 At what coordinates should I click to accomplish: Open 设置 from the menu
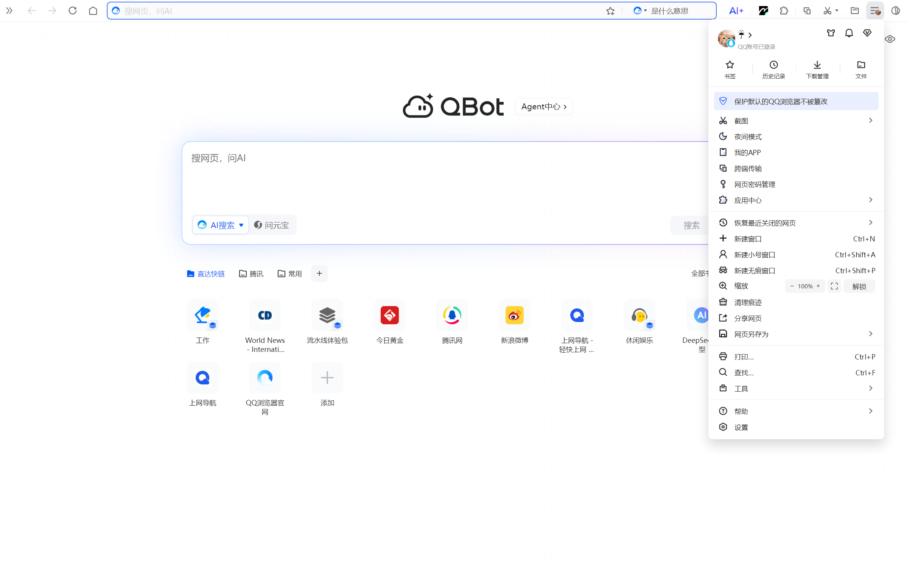point(796,427)
